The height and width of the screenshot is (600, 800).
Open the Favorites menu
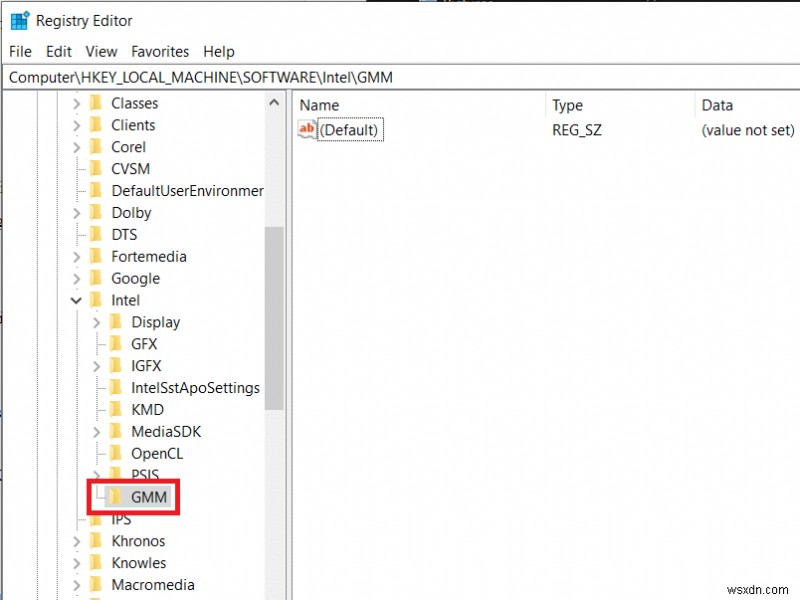(160, 52)
